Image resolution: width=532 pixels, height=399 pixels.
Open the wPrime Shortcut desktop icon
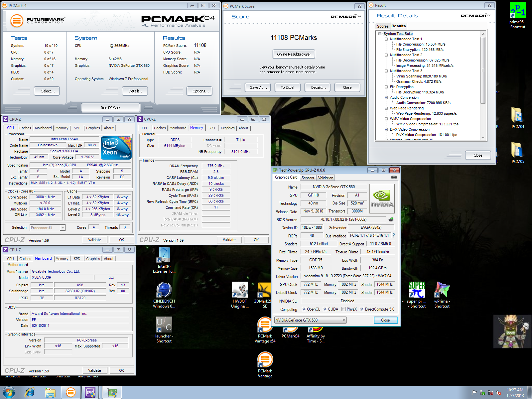(442, 295)
